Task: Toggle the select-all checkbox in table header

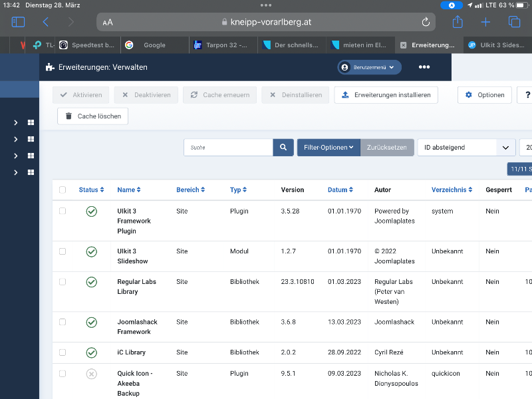Action: 63,190
